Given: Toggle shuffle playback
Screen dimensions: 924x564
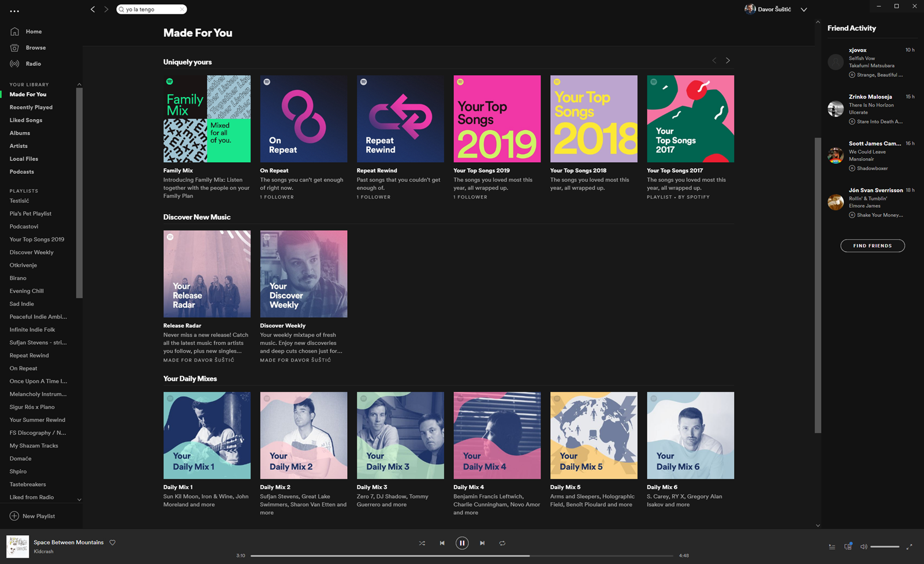Looking at the screenshot, I should coord(422,543).
